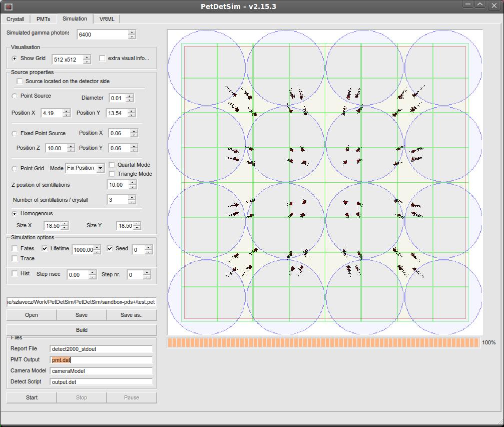
Task: Open the VRML tab
Action: tap(107, 19)
